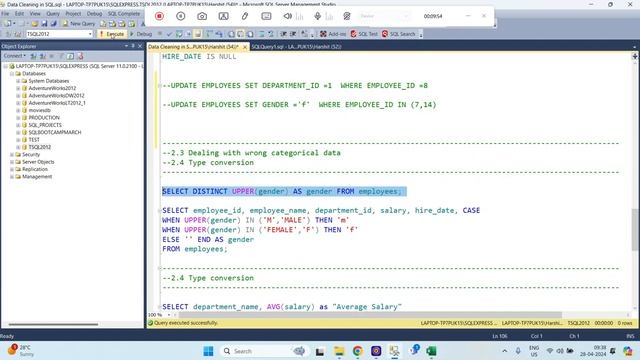This screenshot has height=360, width=640.
Task: Click Execute to run the query
Action: [x=111, y=34]
